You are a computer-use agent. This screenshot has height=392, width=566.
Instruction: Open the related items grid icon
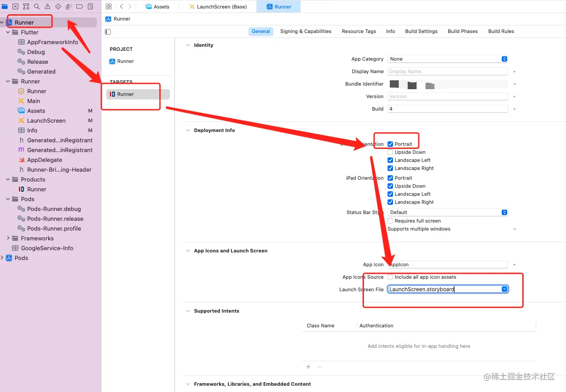click(108, 7)
